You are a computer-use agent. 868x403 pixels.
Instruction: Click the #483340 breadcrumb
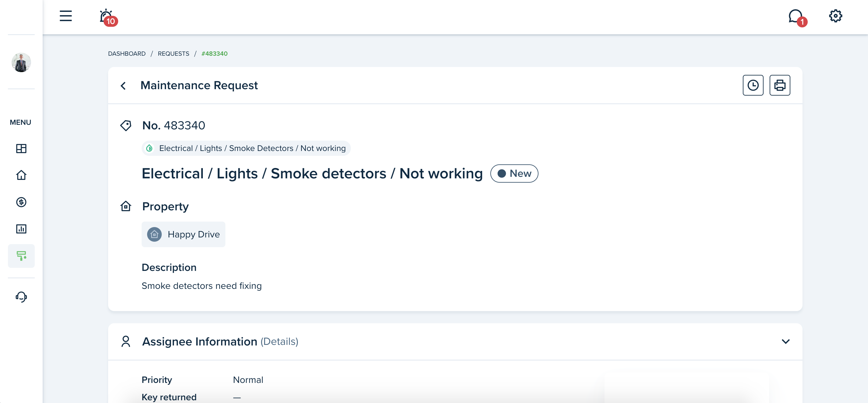tap(214, 54)
